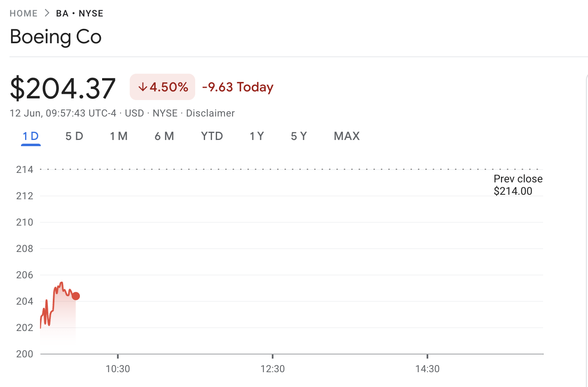Select the BA • NYSE breadcrumb

click(x=80, y=14)
